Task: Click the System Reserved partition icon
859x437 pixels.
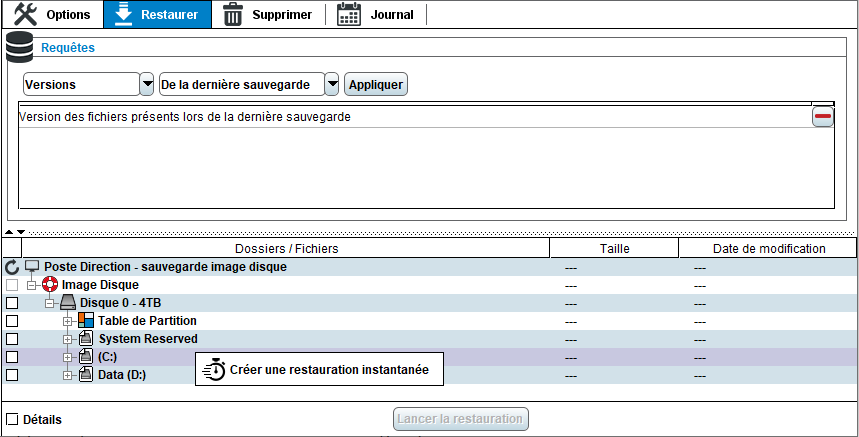Action: tap(86, 338)
